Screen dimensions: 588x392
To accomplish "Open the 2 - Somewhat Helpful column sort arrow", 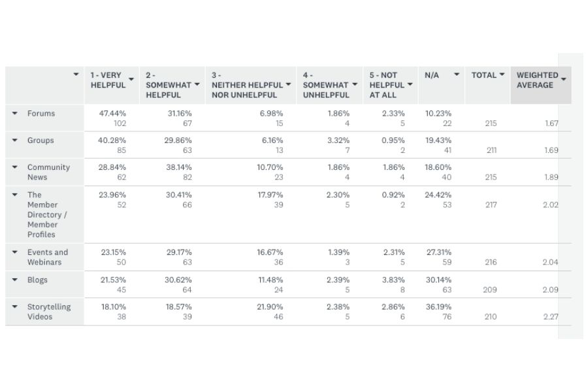I will coord(197,84).
